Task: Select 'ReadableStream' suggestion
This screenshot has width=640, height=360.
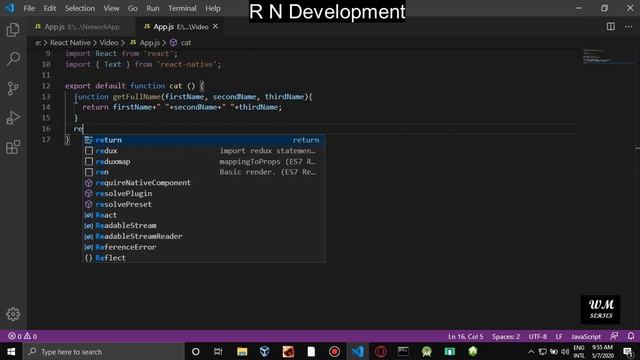Action: [204, 226]
